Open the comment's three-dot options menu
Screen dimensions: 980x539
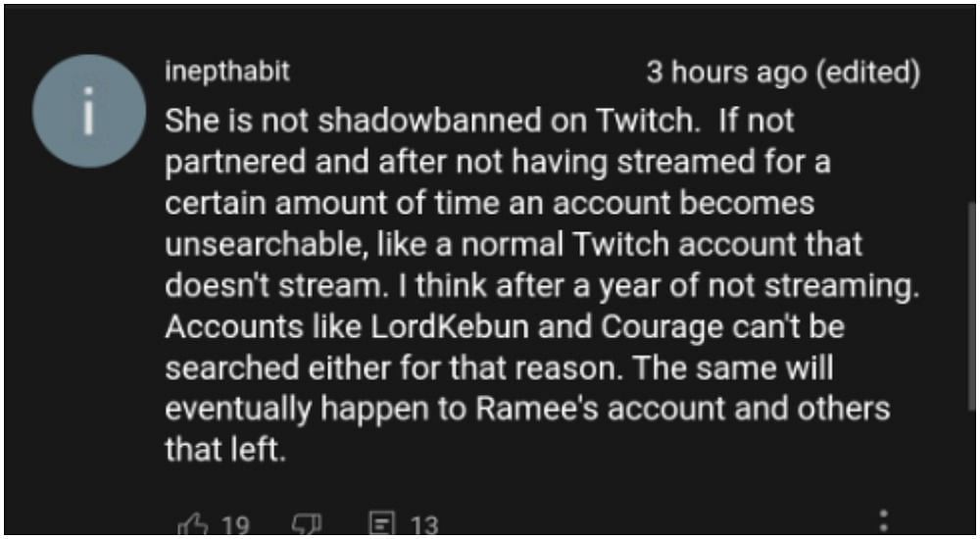tap(884, 521)
